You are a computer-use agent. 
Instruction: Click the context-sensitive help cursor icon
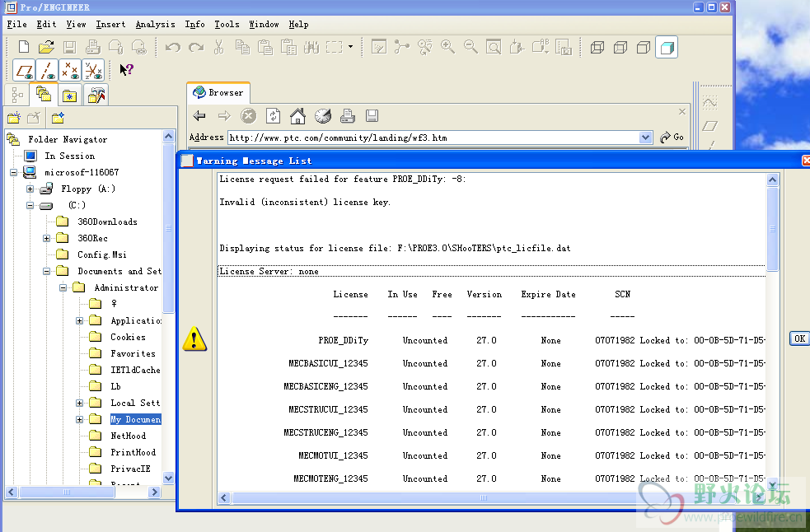(127, 70)
